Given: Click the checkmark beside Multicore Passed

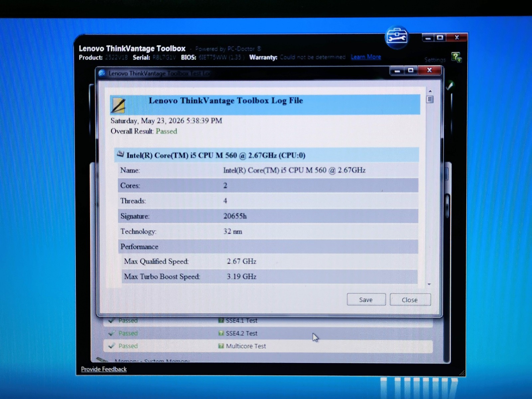Looking at the screenshot, I should (111, 346).
